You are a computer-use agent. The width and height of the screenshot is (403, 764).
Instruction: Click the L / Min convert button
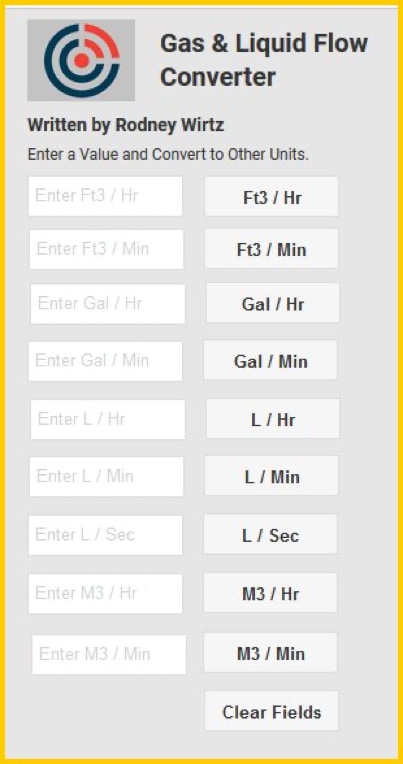click(271, 476)
